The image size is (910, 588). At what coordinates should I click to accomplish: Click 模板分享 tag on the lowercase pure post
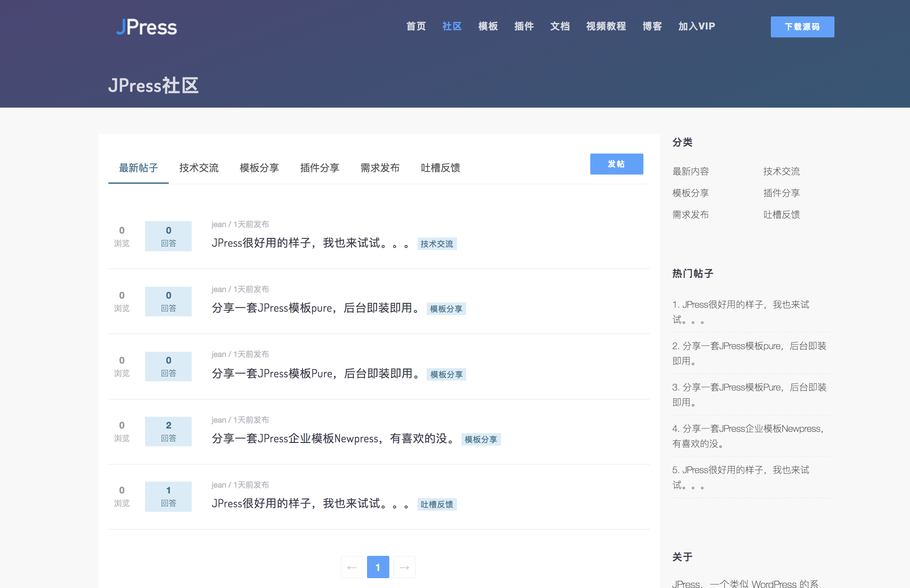pos(446,308)
